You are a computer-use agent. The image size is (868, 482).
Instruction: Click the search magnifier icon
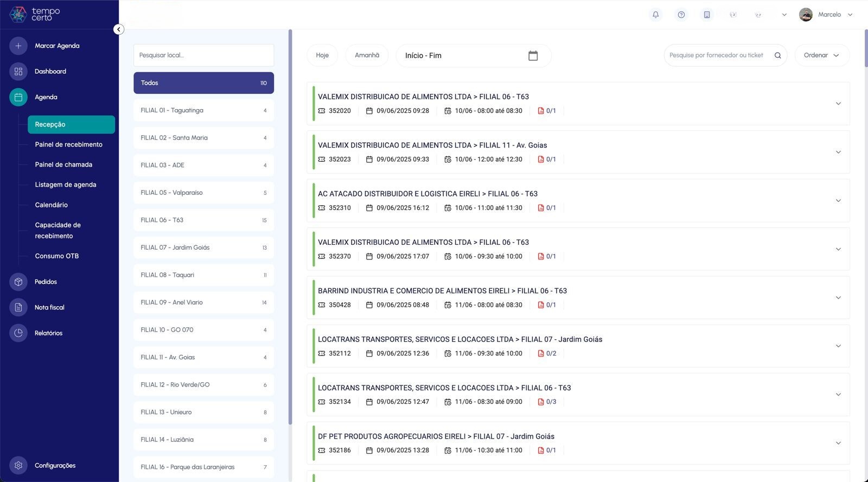[777, 55]
